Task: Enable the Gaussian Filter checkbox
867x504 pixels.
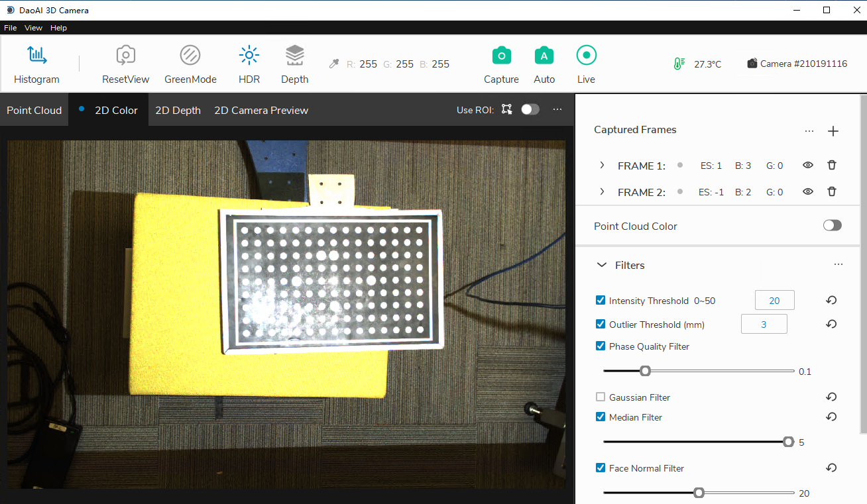Action: (601, 397)
